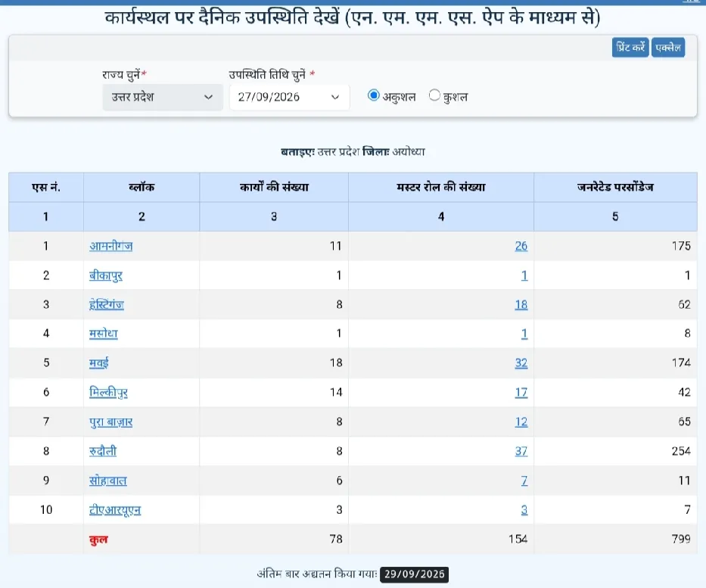This screenshot has height=588, width=706.
Task: Click the जनरेटेड परसोंडेज column header
Action: pos(615,187)
